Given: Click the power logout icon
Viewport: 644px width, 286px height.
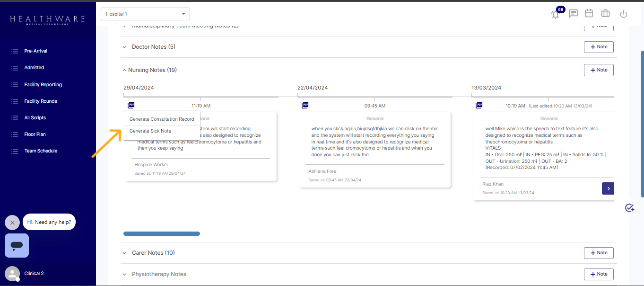Looking at the screenshot, I should point(623,14).
